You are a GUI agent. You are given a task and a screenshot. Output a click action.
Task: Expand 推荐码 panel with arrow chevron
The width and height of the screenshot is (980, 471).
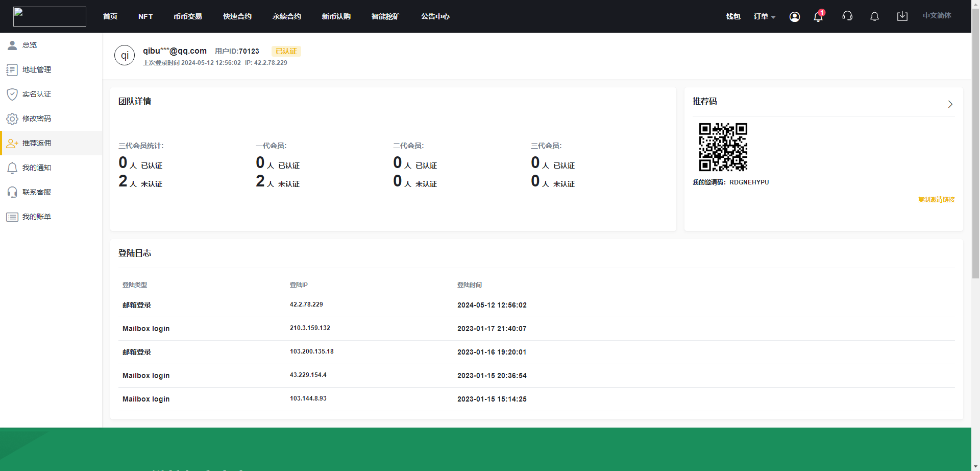pyautogui.click(x=950, y=104)
